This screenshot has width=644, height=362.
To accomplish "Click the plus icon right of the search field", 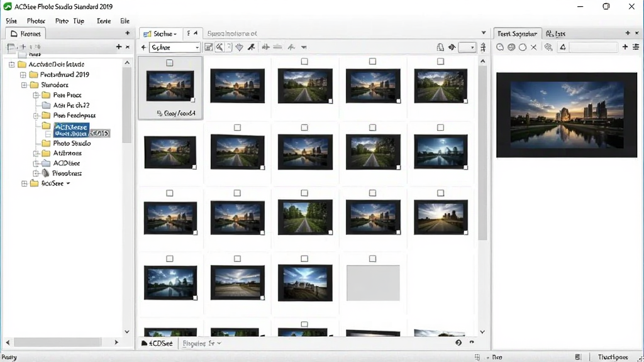I will pos(625,47).
